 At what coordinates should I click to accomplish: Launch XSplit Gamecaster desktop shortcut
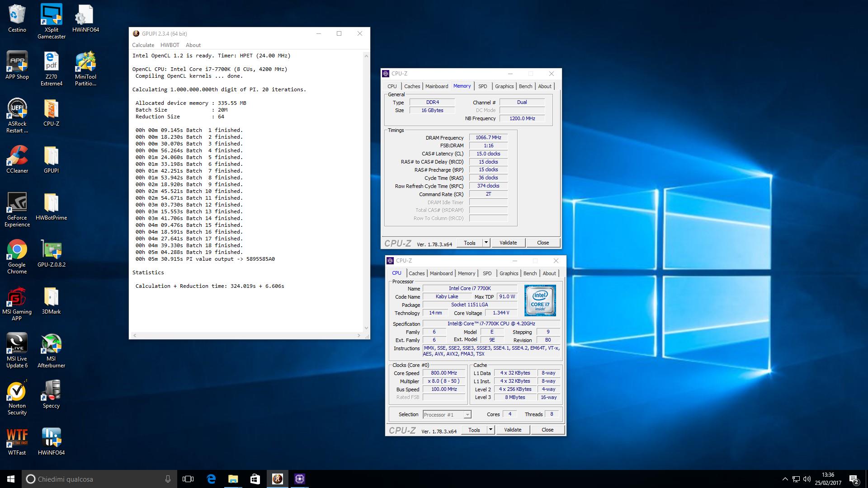click(51, 22)
